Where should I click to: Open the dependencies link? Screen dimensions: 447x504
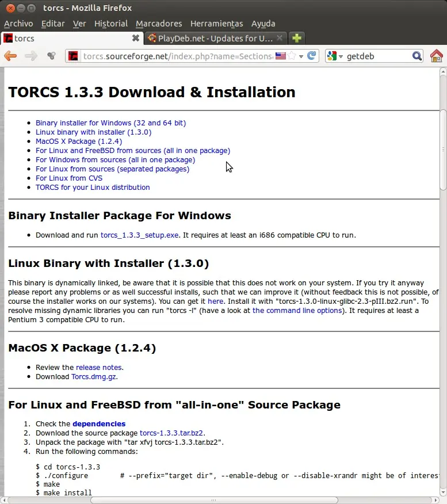(x=99, y=423)
